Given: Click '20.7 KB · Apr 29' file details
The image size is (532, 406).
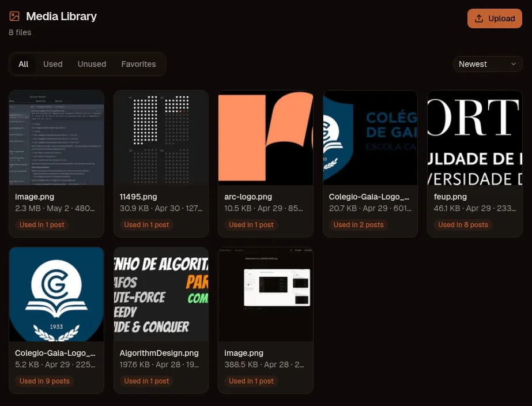Looking at the screenshot, I should [370, 208].
